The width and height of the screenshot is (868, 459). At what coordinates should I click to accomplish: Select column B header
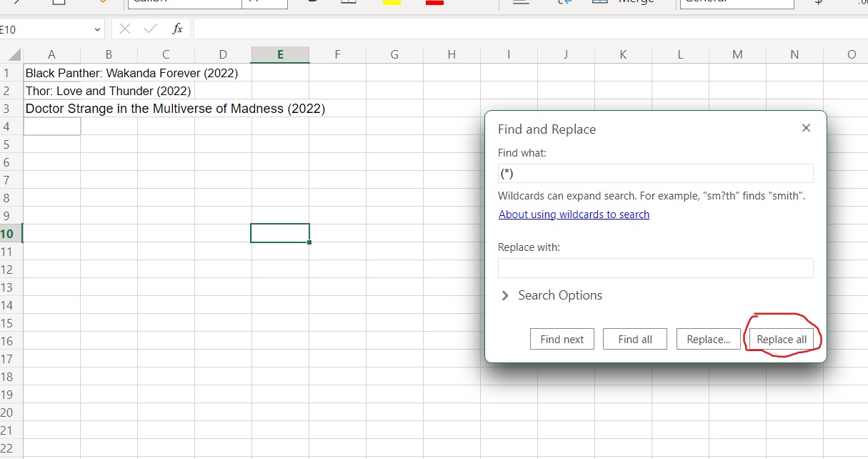click(109, 54)
